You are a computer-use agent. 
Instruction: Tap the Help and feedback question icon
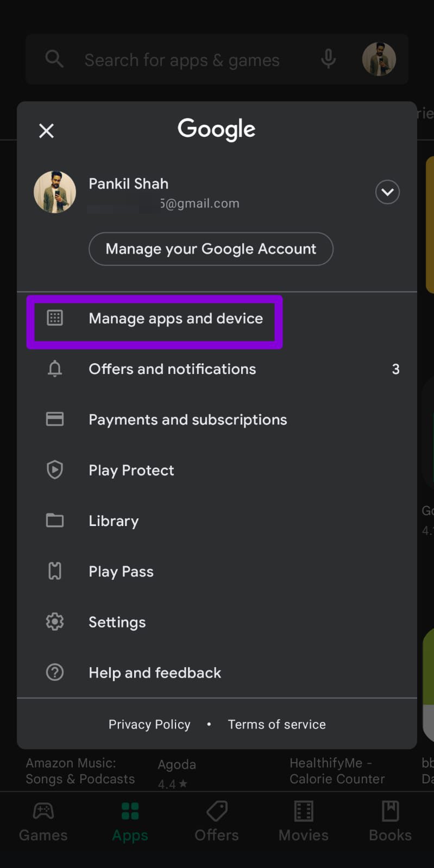(55, 673)
